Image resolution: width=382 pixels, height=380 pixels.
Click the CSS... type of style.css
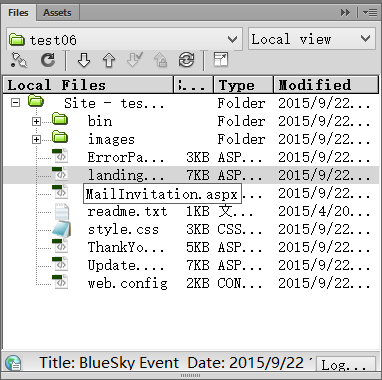pyautogui.click(x=240, y=229)
